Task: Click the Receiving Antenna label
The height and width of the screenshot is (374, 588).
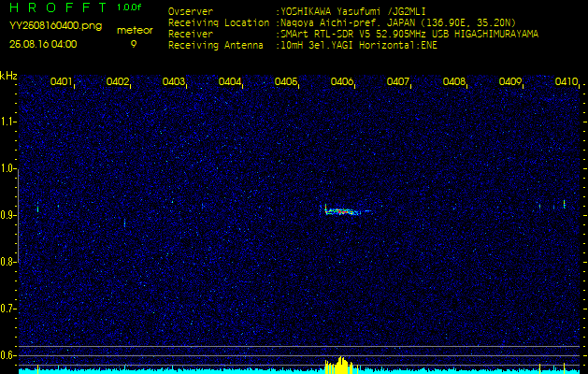Action: (216, 46)
